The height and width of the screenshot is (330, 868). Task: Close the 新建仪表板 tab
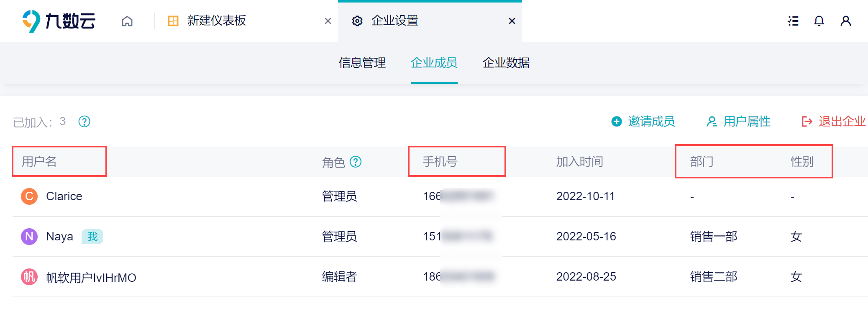click(x=328, y=21)
